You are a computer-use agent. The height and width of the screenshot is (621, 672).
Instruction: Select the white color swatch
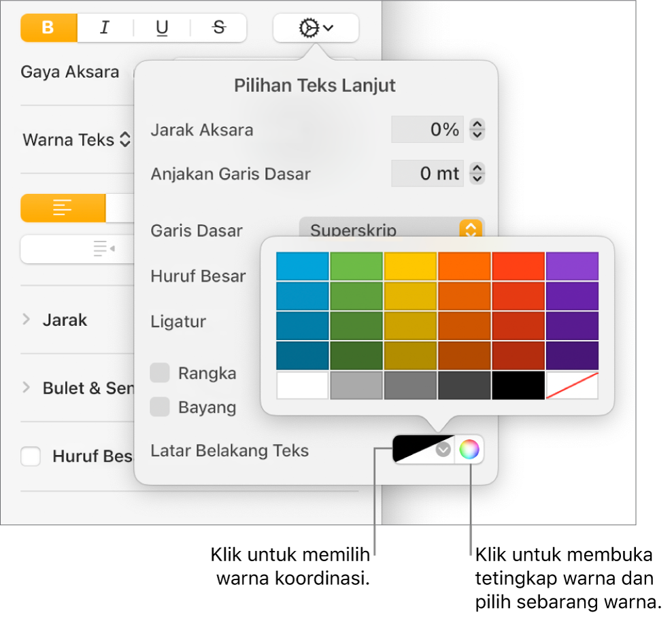[303, 385]
